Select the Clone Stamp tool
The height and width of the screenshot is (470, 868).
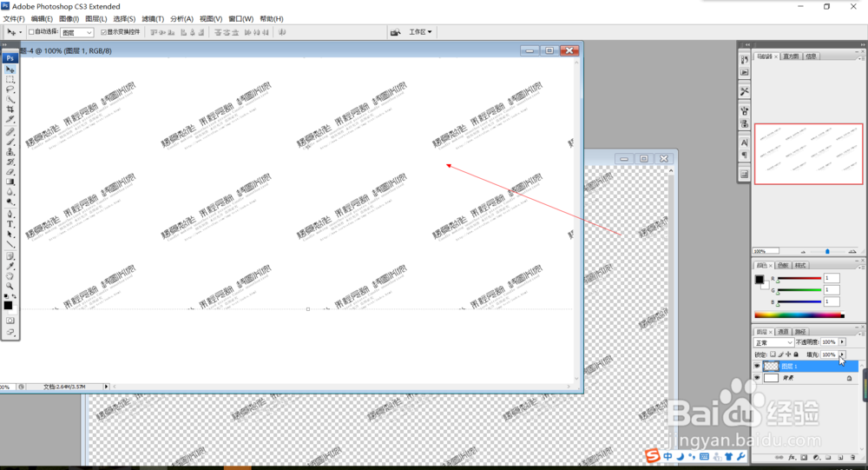pyautogui.click(x=10, y=152)
